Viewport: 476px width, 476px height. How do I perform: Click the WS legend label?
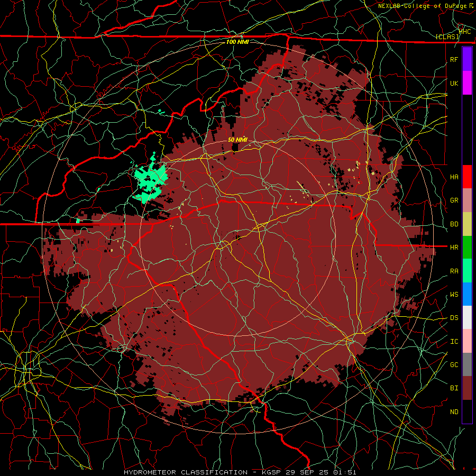click(x=454, y=294)
